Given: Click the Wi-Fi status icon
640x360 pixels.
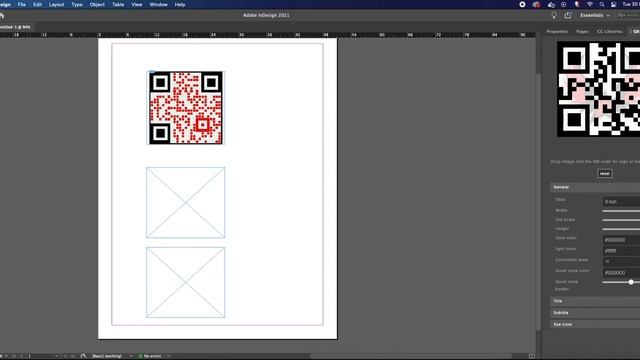Looking at the screenshot, I should 590,4.
